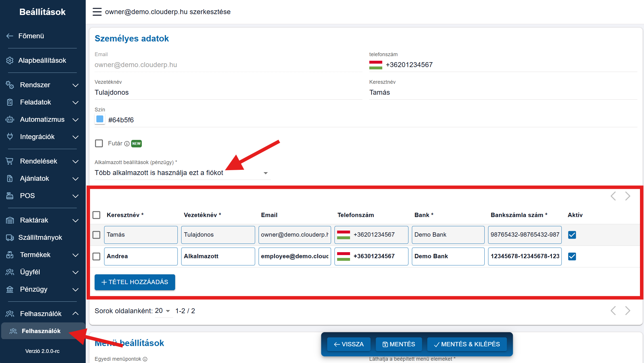Click the hamburger menu icon
644x363 pixels.
pos(97,12)
